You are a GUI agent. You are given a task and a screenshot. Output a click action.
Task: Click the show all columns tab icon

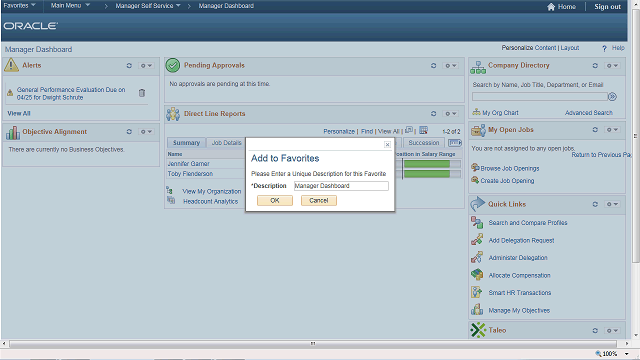tap(455, 143)
